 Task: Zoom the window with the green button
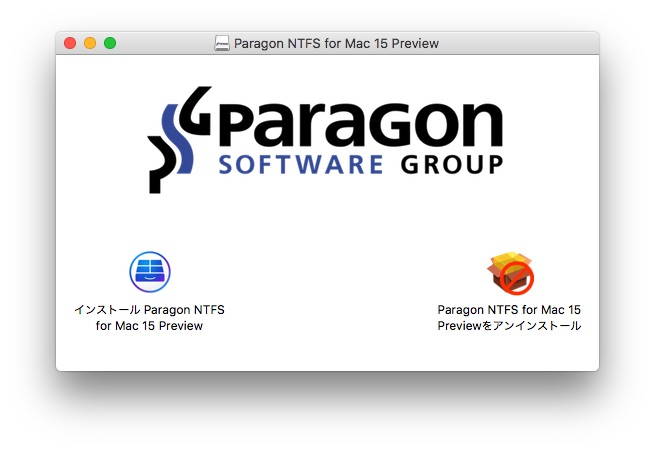pyautogui.click(x=110, y=43)
